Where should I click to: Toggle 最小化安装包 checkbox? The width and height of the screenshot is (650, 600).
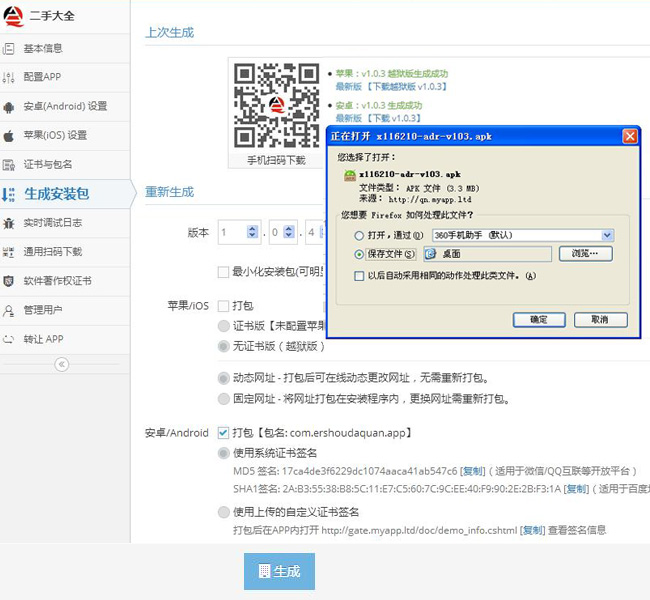(223, 272)
